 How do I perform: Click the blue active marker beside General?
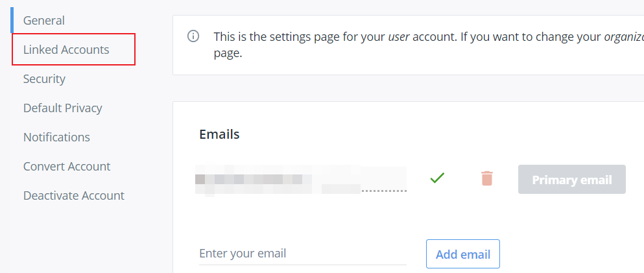12,19
